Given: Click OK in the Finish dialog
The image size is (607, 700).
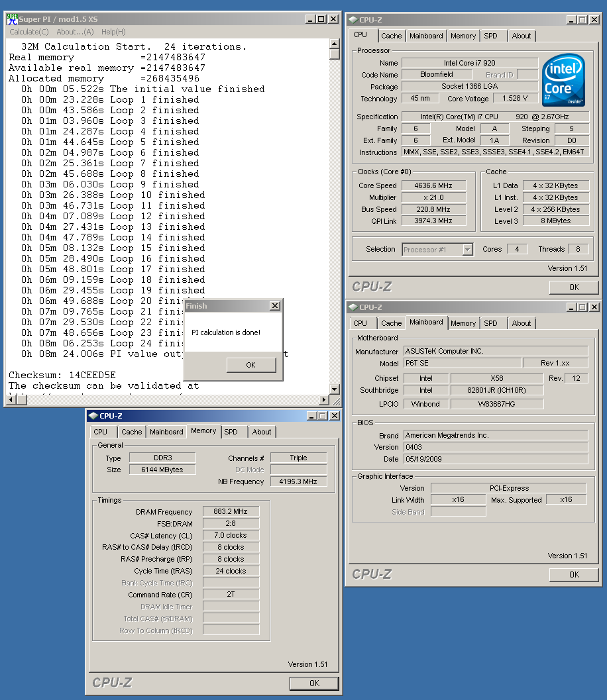Looking at the screenshot, I should point(251,365).
